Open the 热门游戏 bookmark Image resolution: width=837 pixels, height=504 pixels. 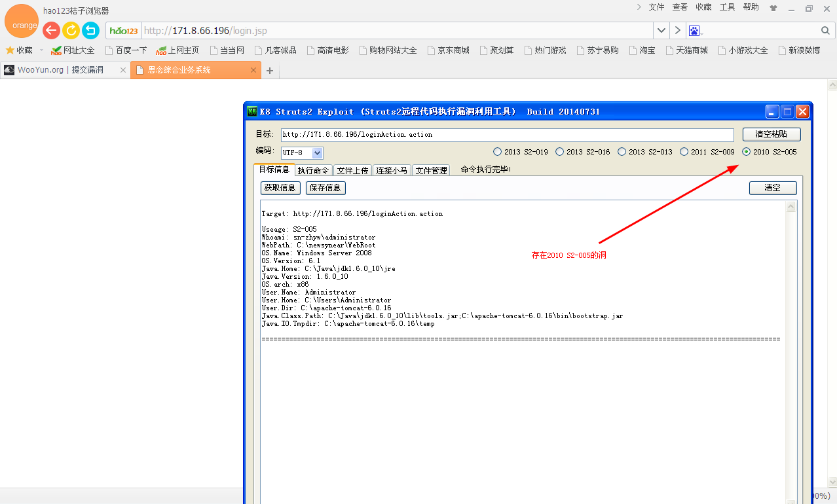[545, 50]
